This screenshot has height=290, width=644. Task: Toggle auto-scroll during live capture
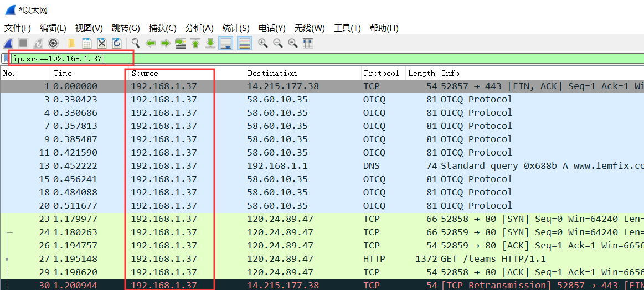click(x=225, y=43)
